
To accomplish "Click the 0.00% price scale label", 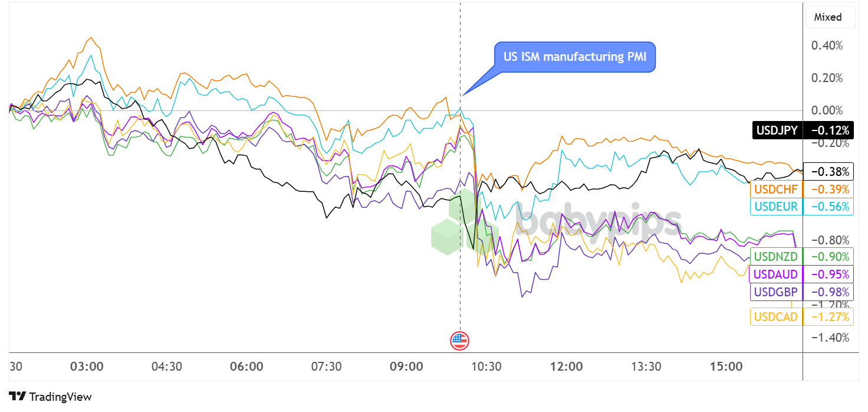I will coord(828,110).
